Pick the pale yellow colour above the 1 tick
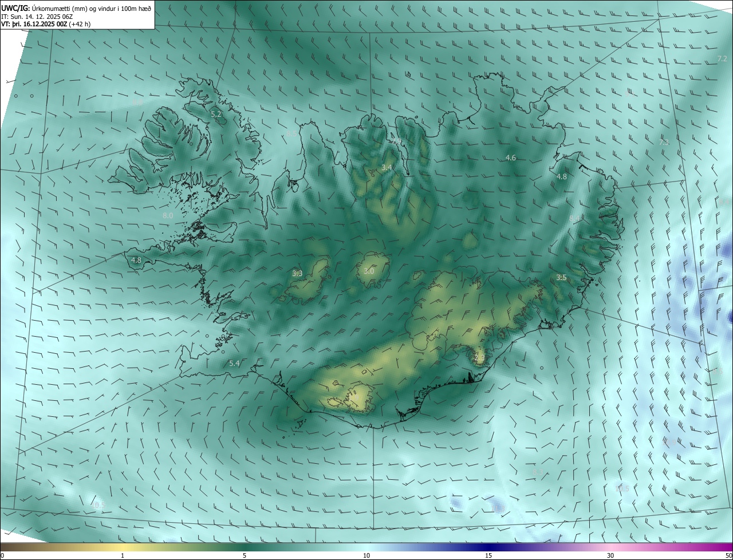The width and height of the screenshot is (733, 560). coord(123,547)
